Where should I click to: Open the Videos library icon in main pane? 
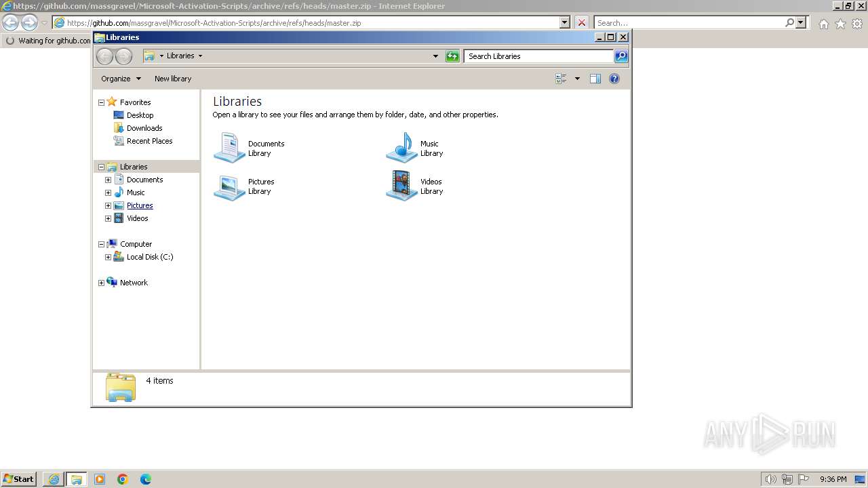401,186
